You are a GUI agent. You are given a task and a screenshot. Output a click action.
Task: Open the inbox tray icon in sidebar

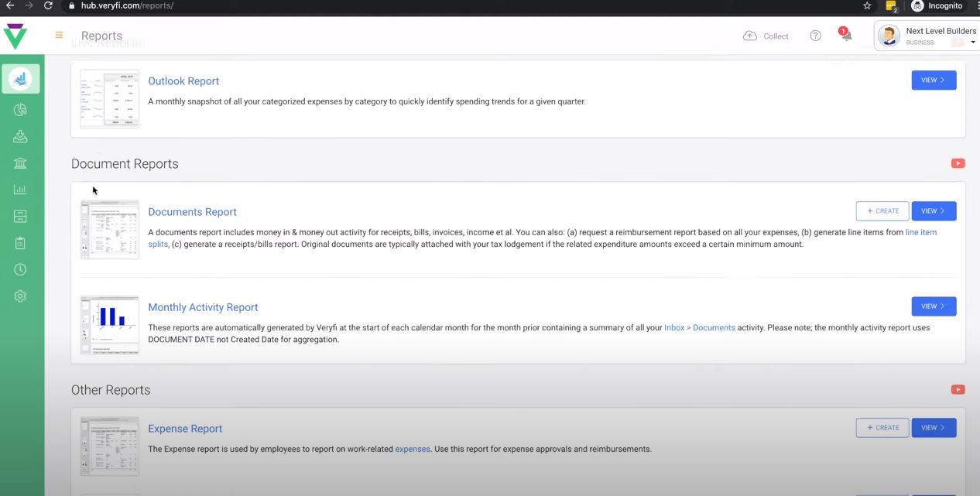click(x=20, y=137)
